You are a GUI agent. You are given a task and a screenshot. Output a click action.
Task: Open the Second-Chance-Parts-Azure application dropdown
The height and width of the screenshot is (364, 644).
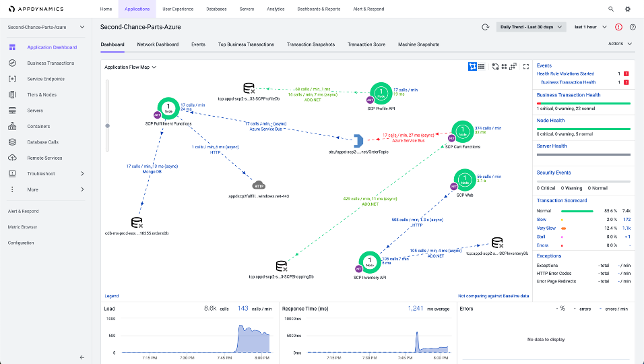click(x=46, y=27)
